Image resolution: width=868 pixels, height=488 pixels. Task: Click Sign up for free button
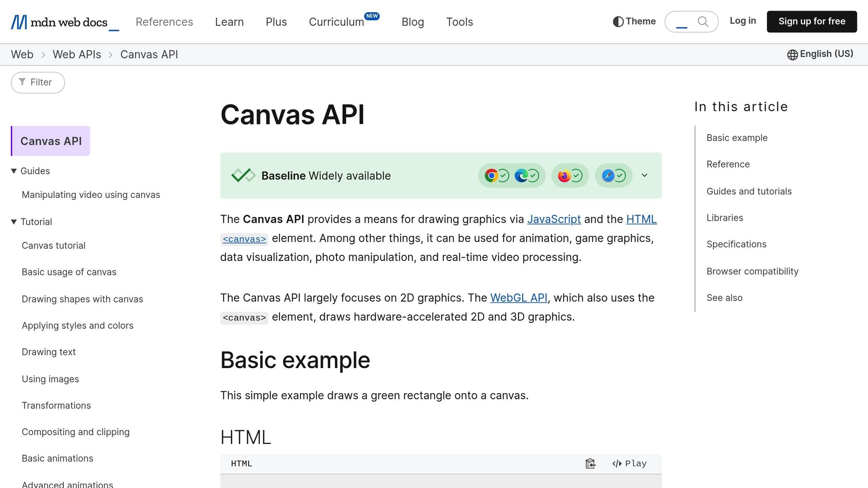(x=812, y=22)
